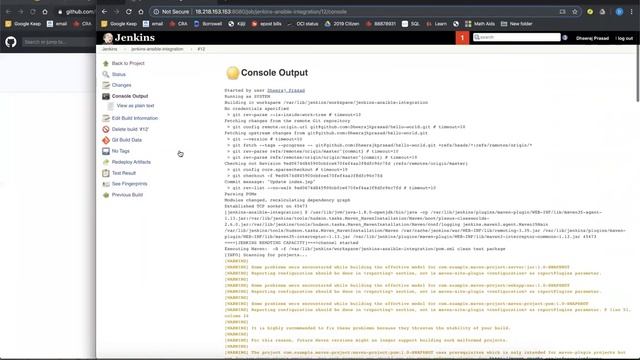Viewport: 640px width, 360px height.
Task: Click the GitHub octocat logo in left window
Action: click(11, 42)
